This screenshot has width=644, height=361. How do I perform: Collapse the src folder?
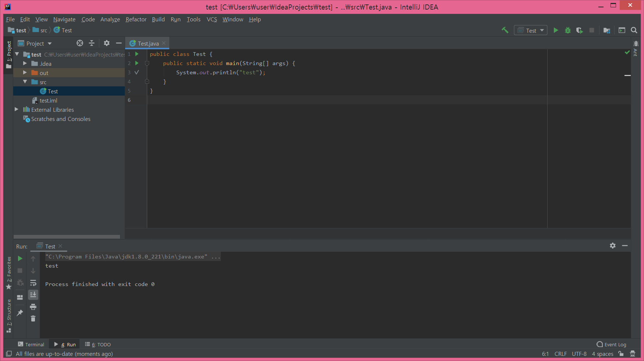click(x=25, y=82)
